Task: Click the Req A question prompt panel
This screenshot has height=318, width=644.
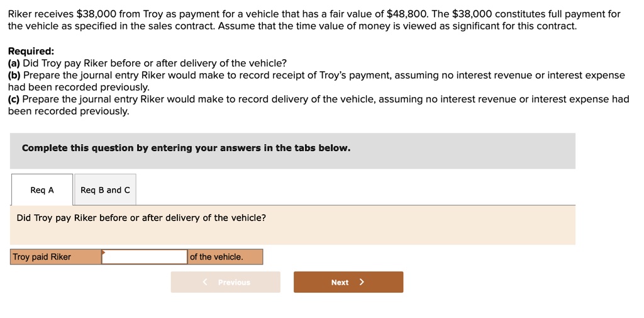Action: (x=292, y=225)
